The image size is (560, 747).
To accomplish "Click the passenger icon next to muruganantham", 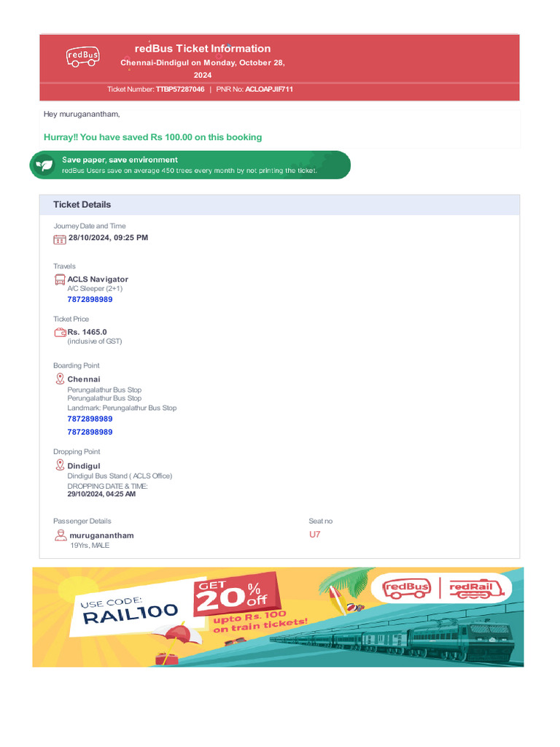I will (x=61, y=535).
